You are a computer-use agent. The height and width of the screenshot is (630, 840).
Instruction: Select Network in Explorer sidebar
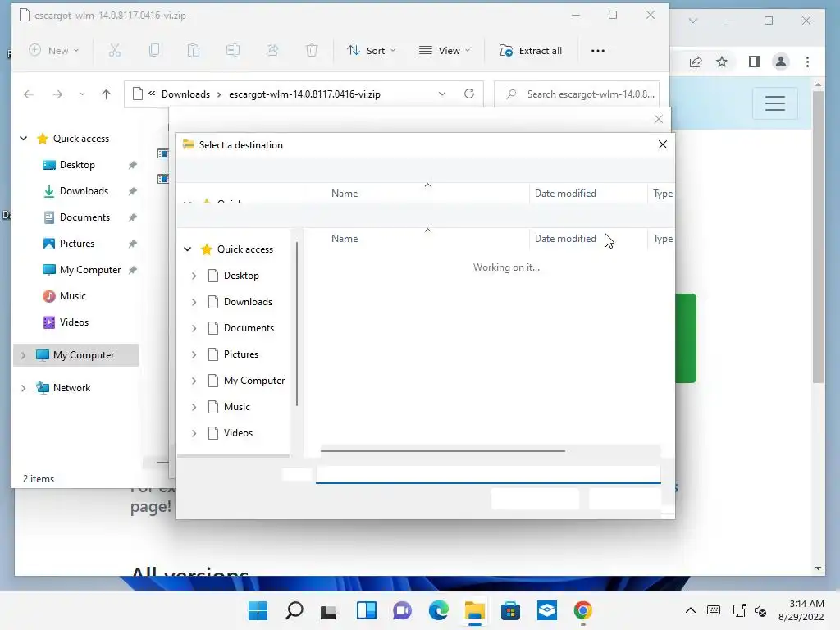click(x=71, y=388)
